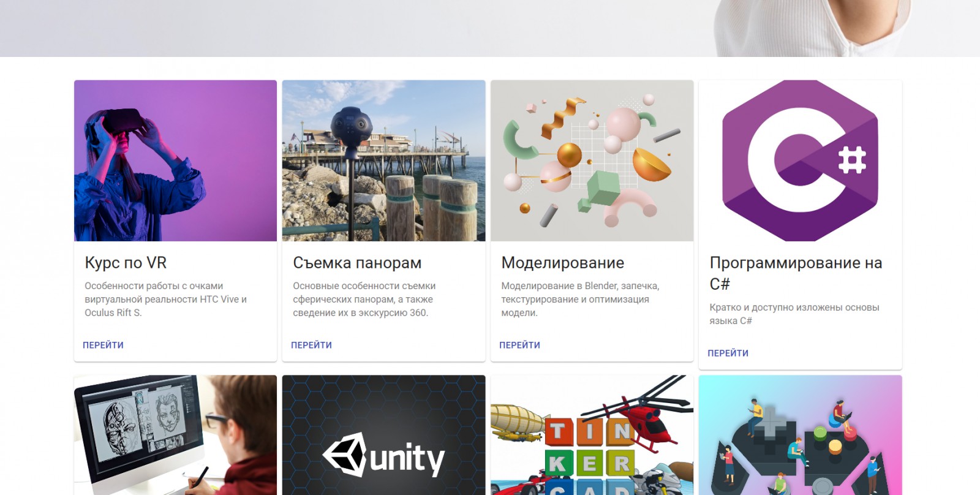Click ПЕРЕЙТИ under Программирование на C#
980x495 pixels.
pyautogui.click(x=728, y=353)
